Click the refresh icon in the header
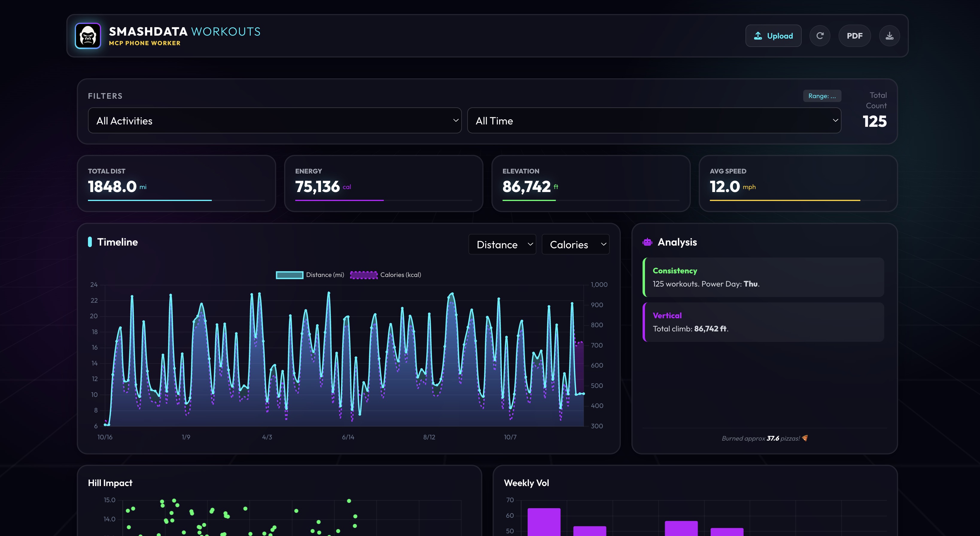 820,35
